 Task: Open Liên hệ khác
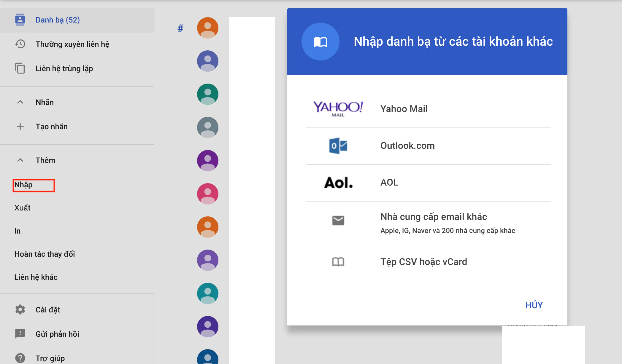coord(36,277)
